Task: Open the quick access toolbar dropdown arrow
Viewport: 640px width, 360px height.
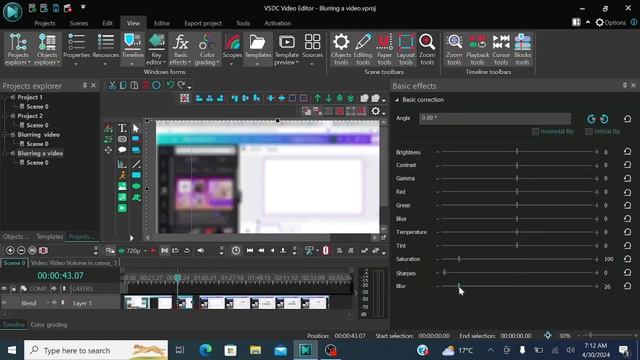Action: point(83,7)
